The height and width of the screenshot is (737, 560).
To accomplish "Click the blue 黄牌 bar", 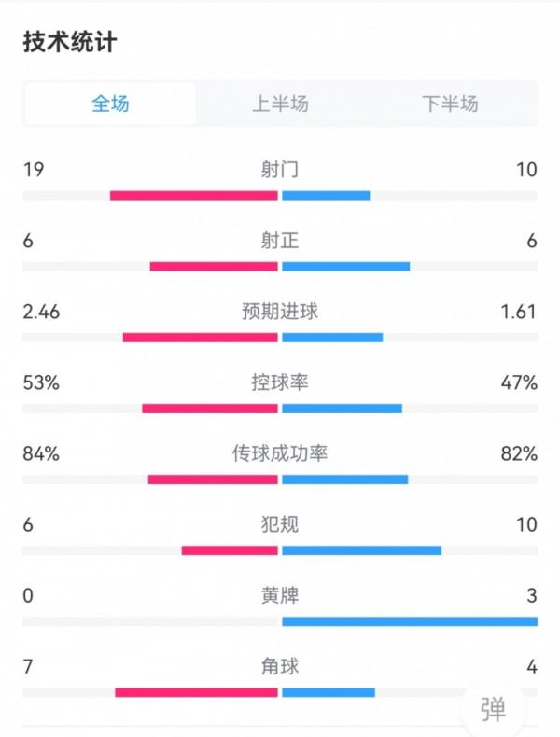I will 409,621.
